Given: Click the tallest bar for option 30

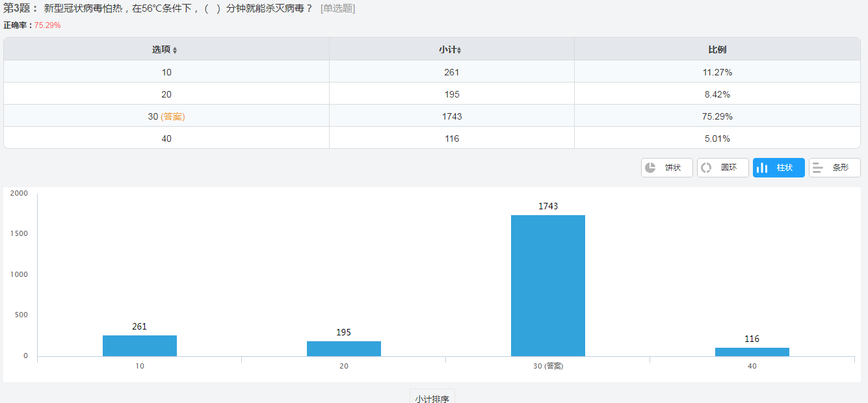Looking at the screenshot, I should click(547, 285).
